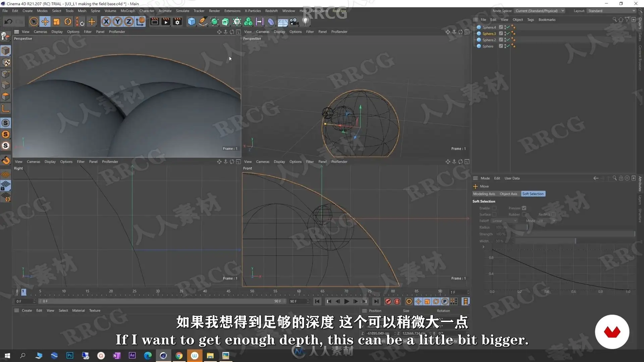Open Photoshop from the Windows taskbar

coord(70,355)
